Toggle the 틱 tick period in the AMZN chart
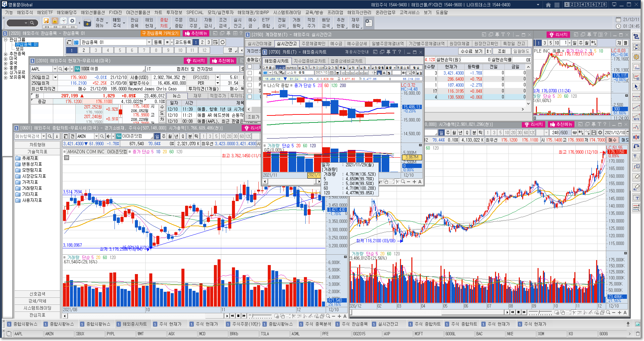This screenshot has width=644, height=341. point(196,136)
